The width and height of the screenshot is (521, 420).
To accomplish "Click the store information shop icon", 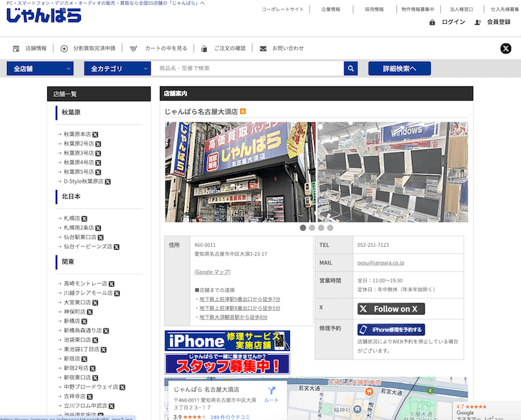I will [x=16, y=49].
